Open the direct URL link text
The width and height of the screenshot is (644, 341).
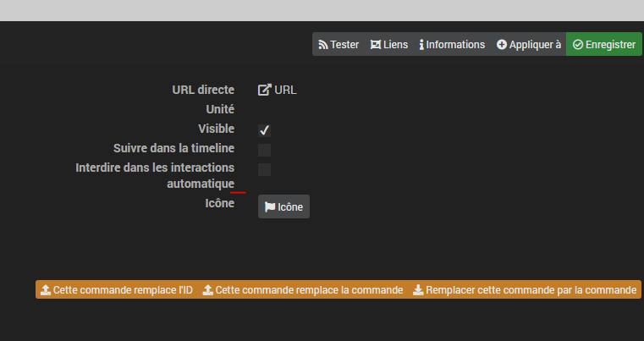(x=285, y=90)
